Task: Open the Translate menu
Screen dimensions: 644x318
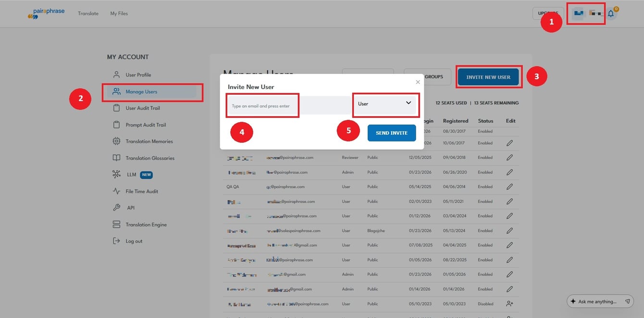Action: pyautogui.click(x=88, y=13)
